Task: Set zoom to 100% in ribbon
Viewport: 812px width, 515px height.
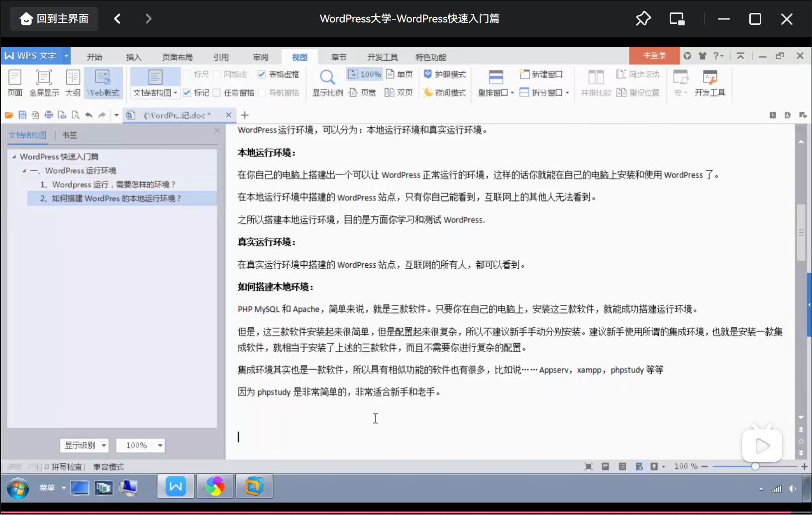Action: [365, 74]
